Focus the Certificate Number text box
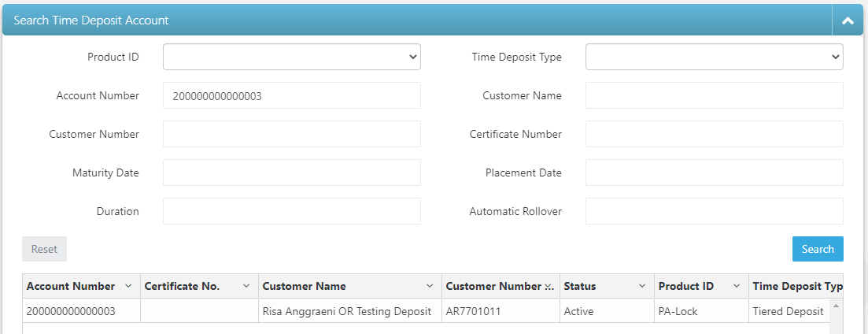 [714, 134]
